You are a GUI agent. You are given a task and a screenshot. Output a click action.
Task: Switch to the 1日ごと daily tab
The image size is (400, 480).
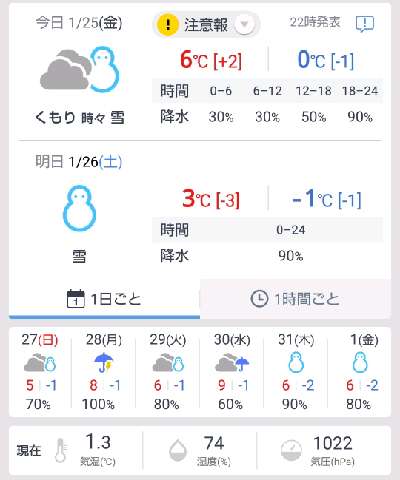tap(104, 299)
